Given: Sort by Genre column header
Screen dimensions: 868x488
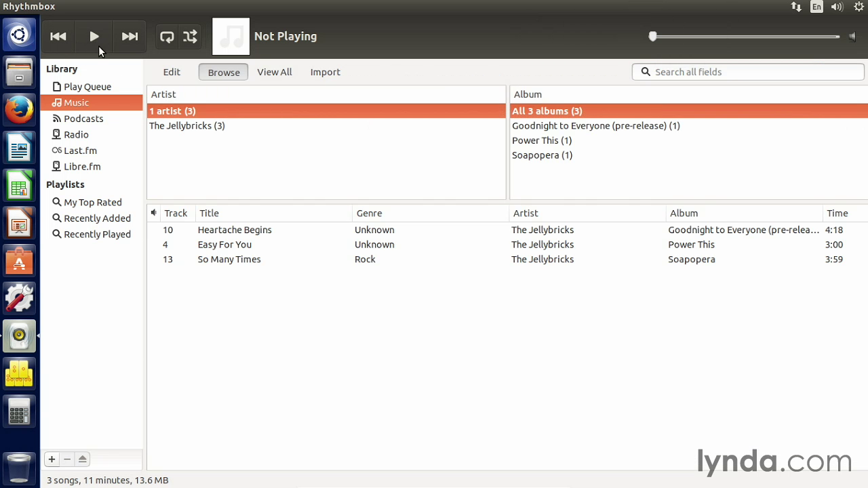Looking at the screenshot, I should (x=431, y=213).
